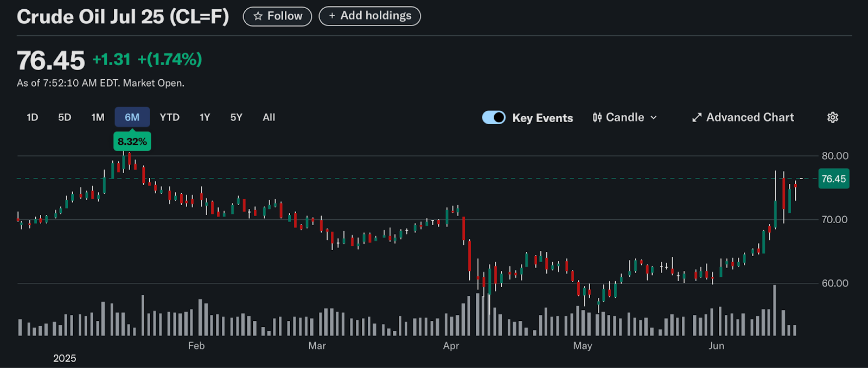This screenshot has height=368, width=868.
Task: Select the 5Y time range
Action: (x=237, y=117)
